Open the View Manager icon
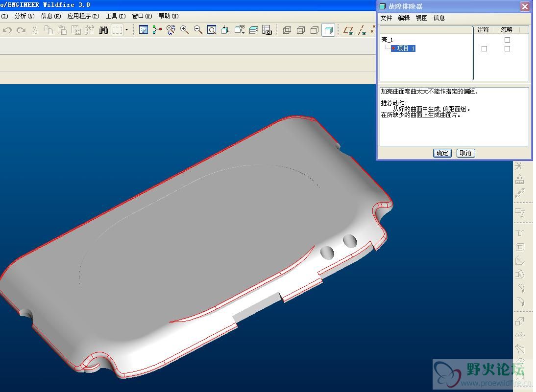 click(x=267, y=30)
